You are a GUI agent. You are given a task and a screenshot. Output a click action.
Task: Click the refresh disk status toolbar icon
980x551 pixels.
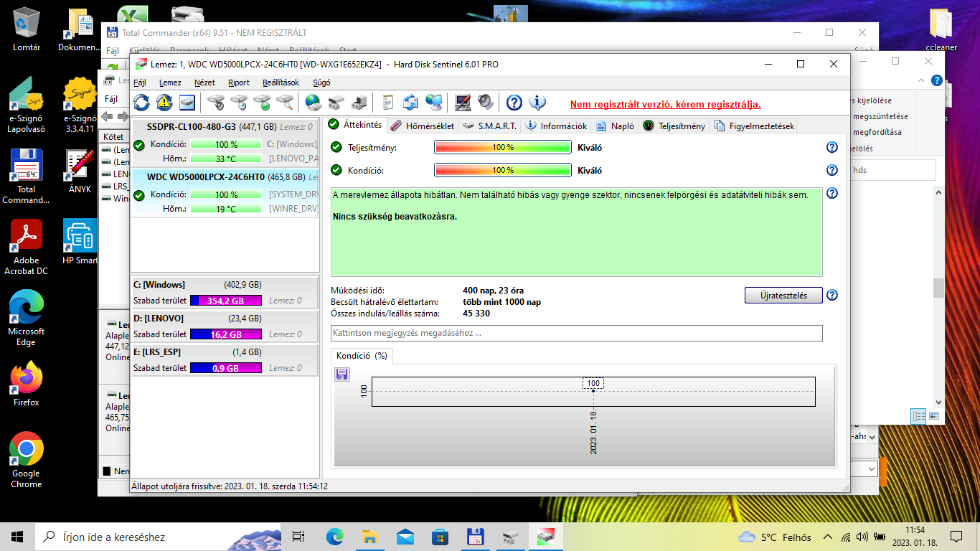pos(141,103)
